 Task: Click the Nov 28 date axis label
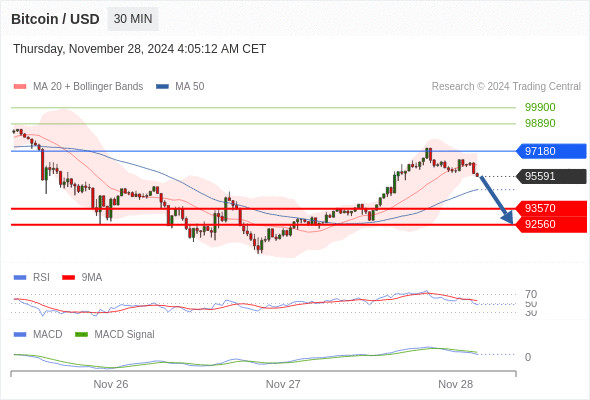pyautogui.click(x=455, y=384)
